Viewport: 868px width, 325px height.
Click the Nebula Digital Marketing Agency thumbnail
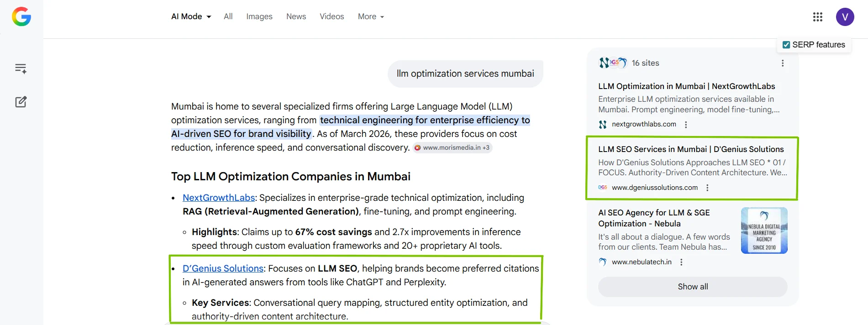point(764,231)
